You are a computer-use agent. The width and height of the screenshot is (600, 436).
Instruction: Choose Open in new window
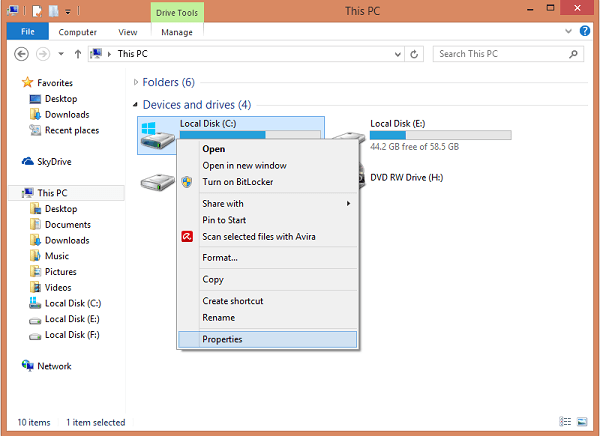click(x=267, y=165)
